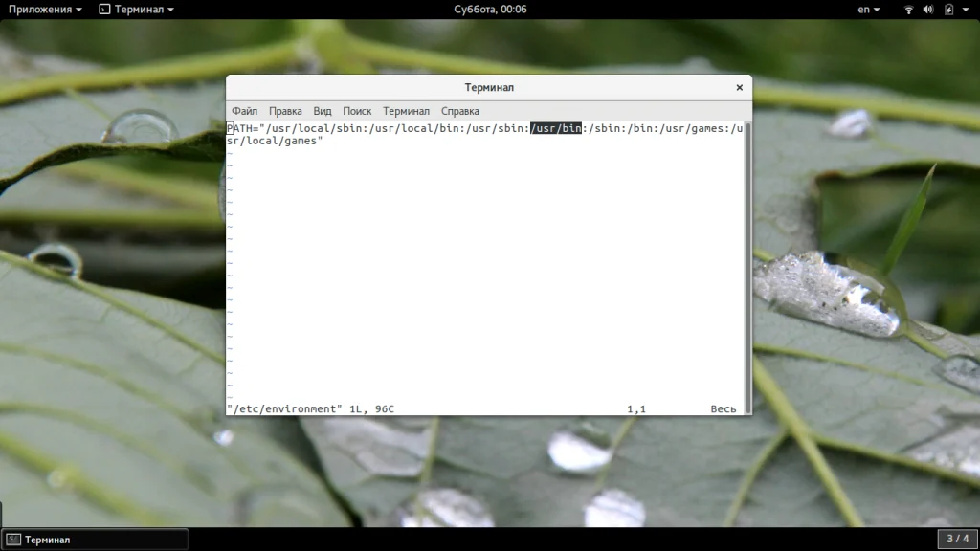The width and height of the screenshot is (980, 551).
Task: Expand the en keyboard layout selector
Action: [868, 10]
